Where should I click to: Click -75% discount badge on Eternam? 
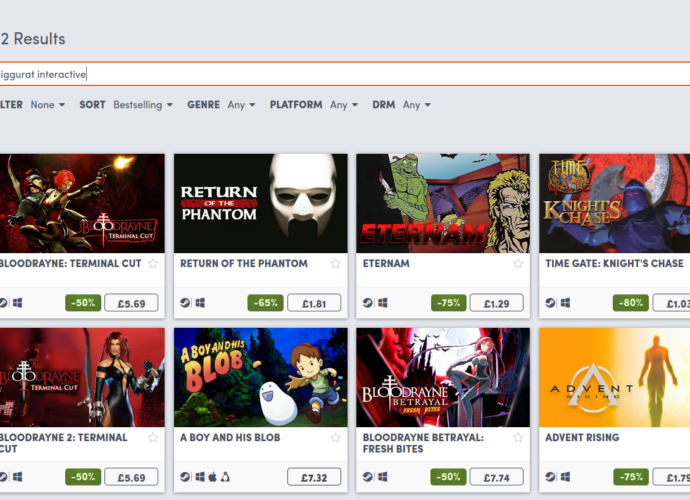[448, 303]
